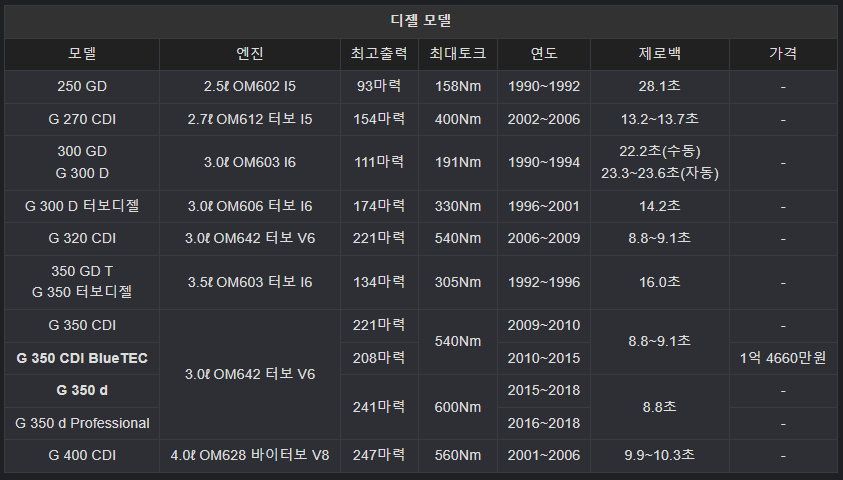
Task: Click the '241마력' power cell
Action: pos(379,407)
